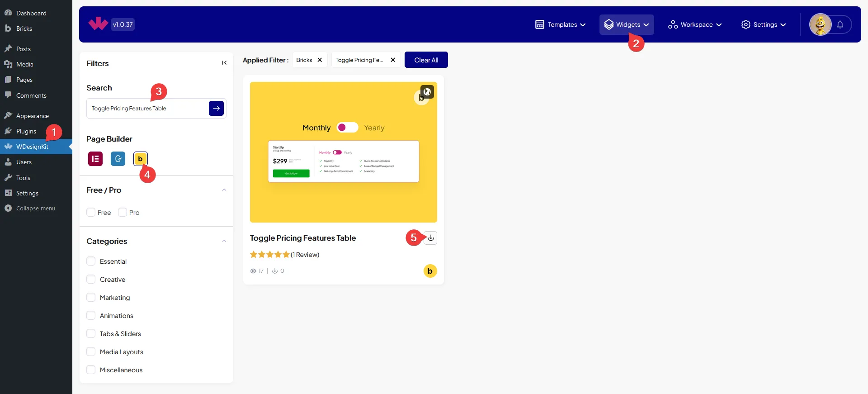The height and width of the screenshot is (394, 868).
Task: Select the Bricks page builder icon
Action: coord(140,159)
